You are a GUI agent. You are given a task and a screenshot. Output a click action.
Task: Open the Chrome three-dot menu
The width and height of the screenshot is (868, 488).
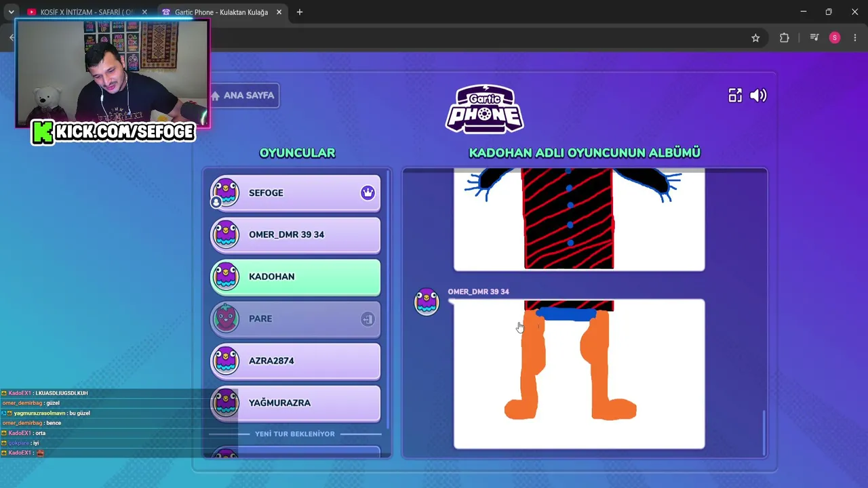click(x=855, y=38)
